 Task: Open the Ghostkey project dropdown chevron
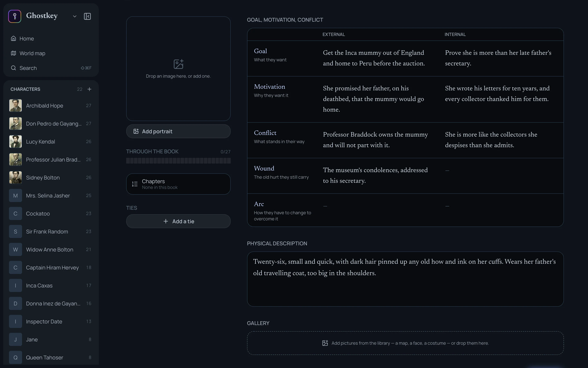coord(75,16)
